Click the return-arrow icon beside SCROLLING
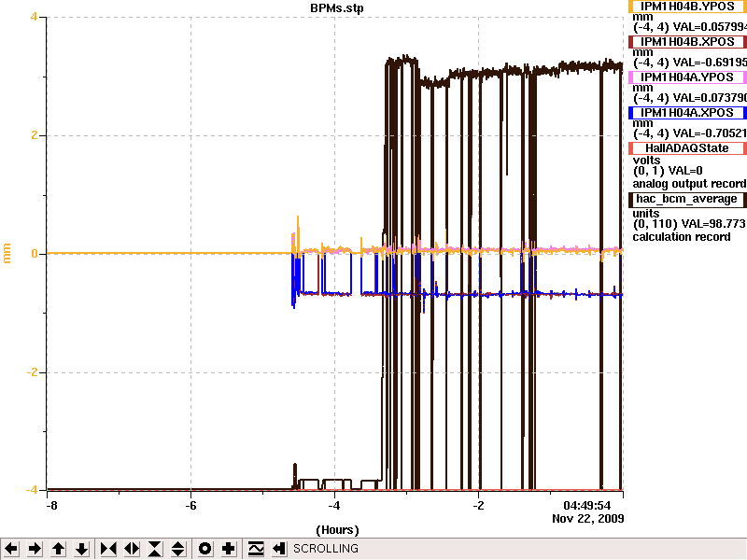 pos(279,549)
